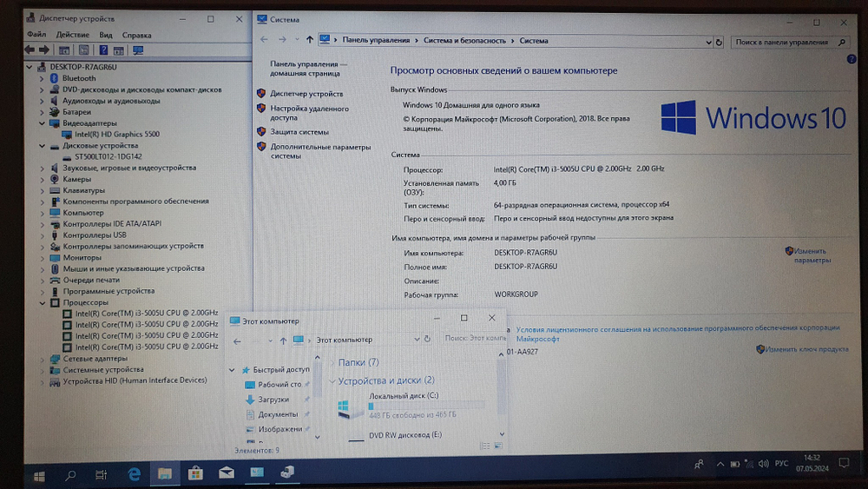Open the System address bar history dropdown
The height and width of the screenshot is (489, 868).
pos(708,42)
